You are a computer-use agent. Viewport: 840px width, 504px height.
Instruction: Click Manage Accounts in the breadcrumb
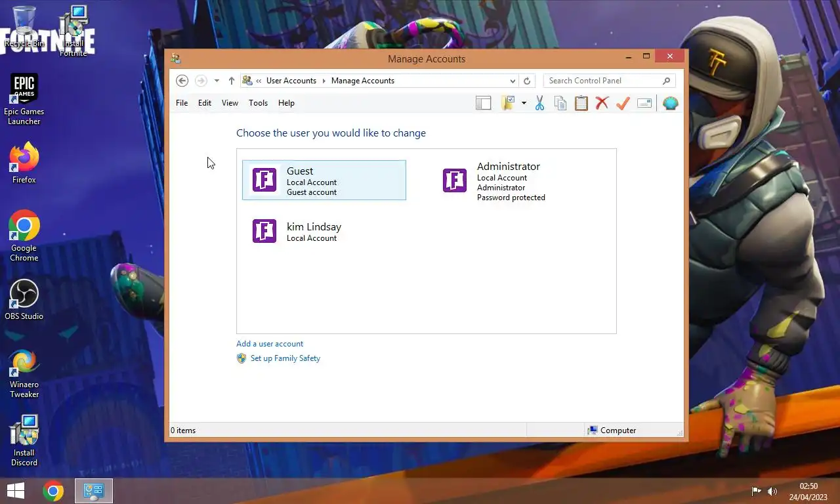coord(363,81)
